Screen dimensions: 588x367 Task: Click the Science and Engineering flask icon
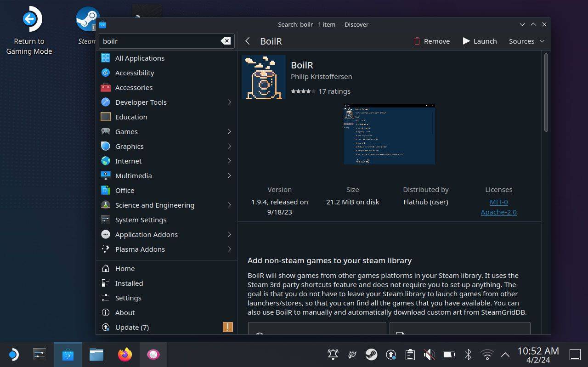[106, 205]
